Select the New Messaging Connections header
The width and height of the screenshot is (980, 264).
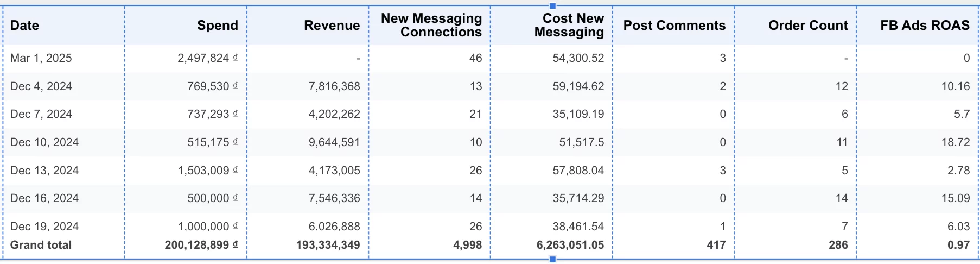coord(431,26)
